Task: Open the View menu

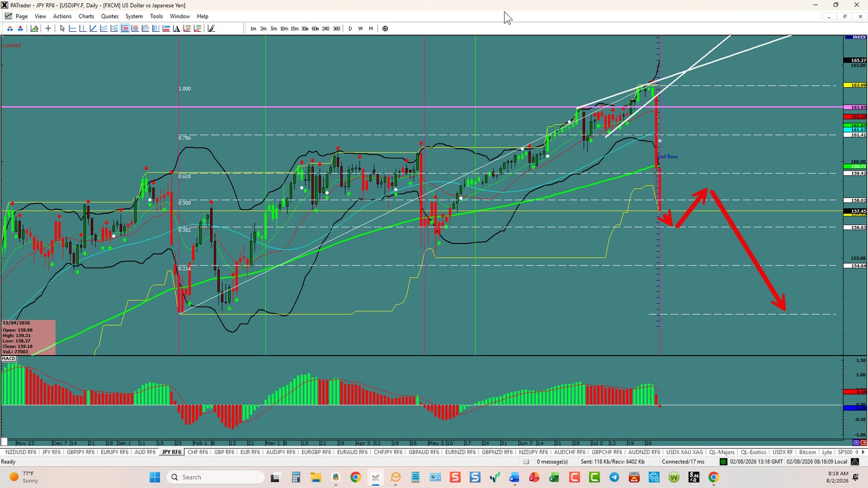Action: pyautogui.click(x=41, y=16)
